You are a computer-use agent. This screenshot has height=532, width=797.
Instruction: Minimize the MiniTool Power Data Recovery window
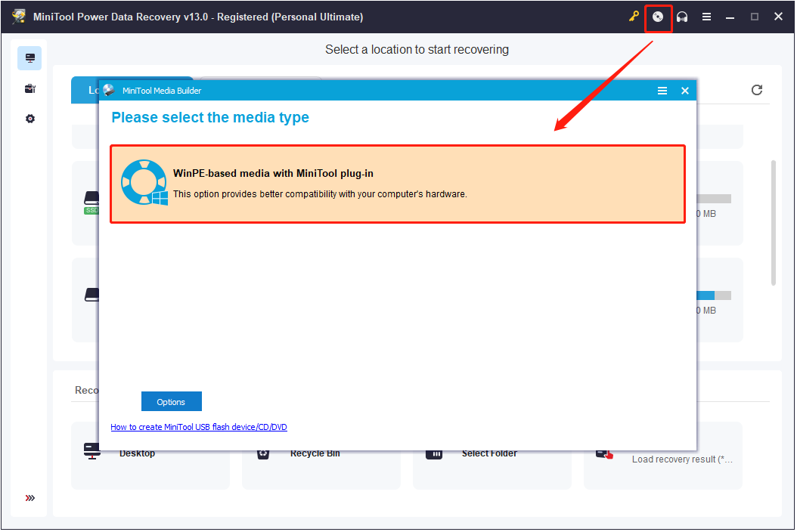point(730,17)
